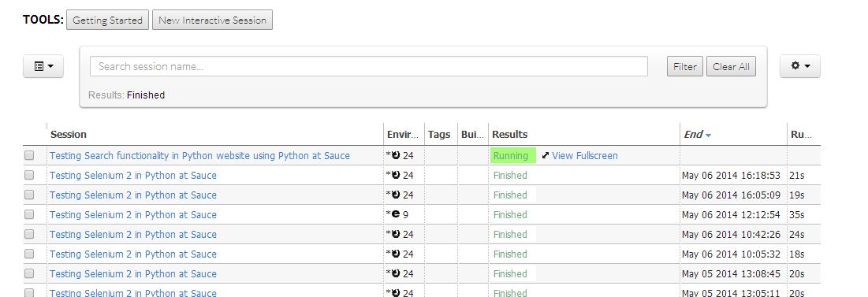This screenshot has width=868, height=297.
Task: Click the Clear All button
Action: click(x=731, y=66)
